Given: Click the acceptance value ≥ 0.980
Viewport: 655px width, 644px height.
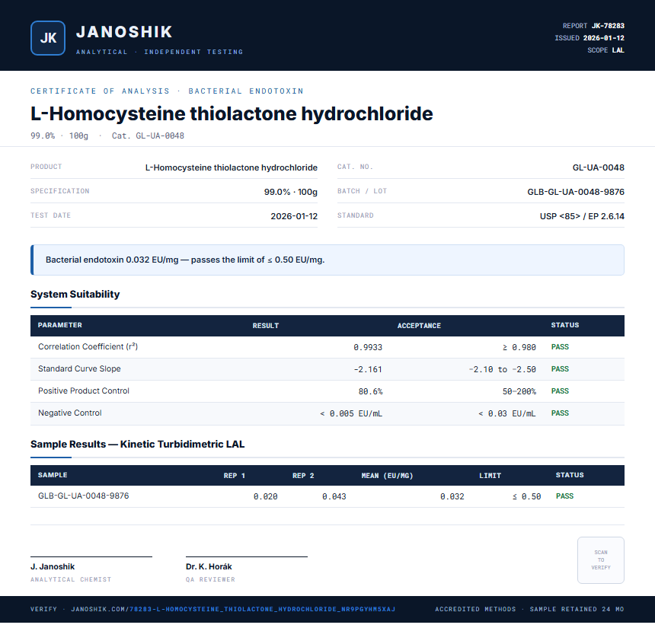Looking at the screenshot, I should (519, 347).
